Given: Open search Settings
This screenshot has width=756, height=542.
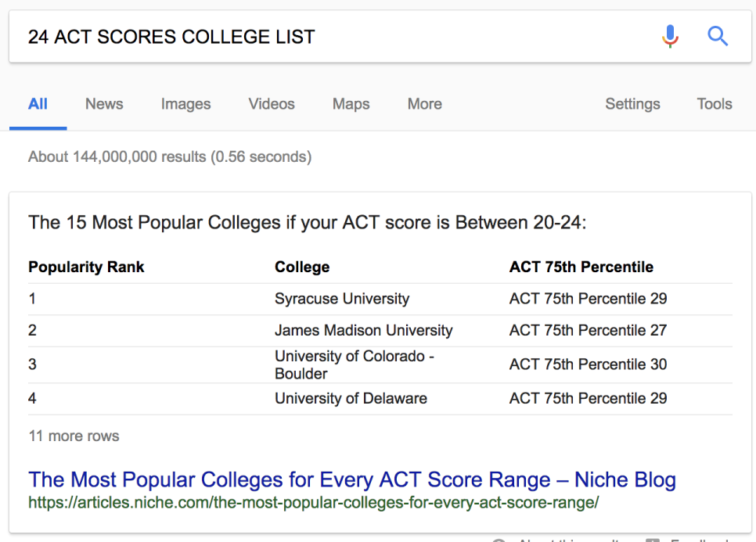Looking at the screenshot, I should [x=632, y=104].
